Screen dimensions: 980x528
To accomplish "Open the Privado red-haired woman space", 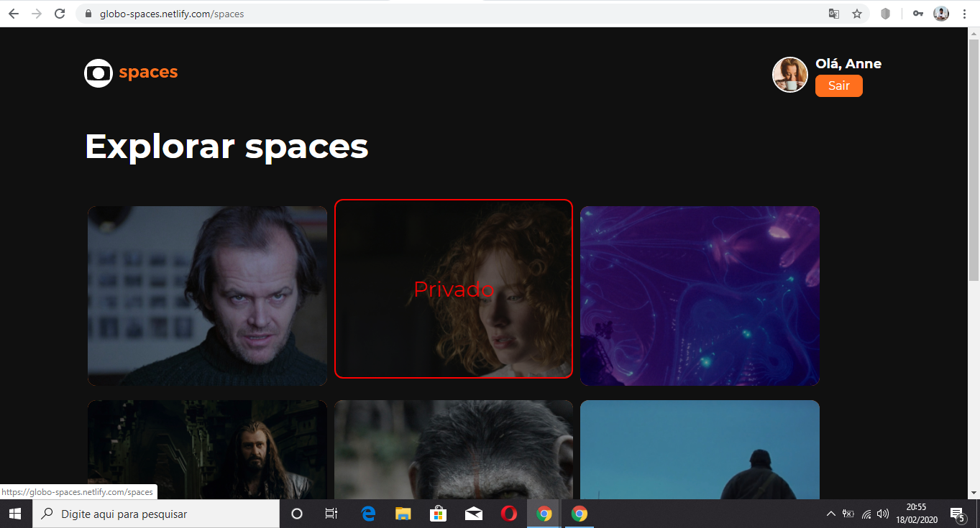I will tap(454, 289).
